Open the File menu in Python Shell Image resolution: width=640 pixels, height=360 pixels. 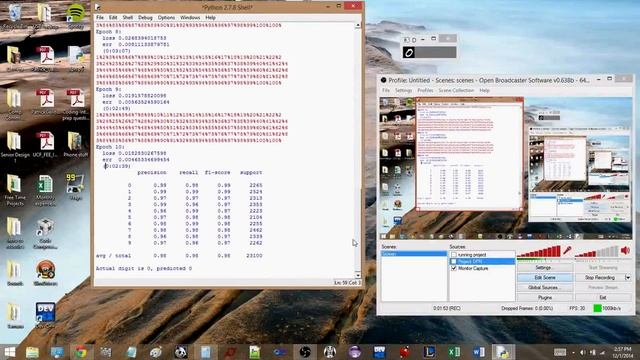coord(100,18)
